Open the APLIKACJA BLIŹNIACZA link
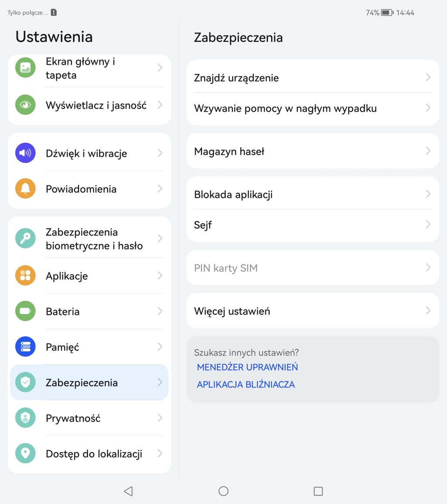The image size is (447, 504). pyautogui.click(x=246, y=384)
